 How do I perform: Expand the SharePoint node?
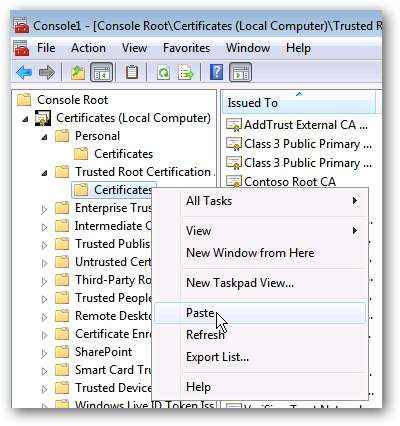pos(44,353)
